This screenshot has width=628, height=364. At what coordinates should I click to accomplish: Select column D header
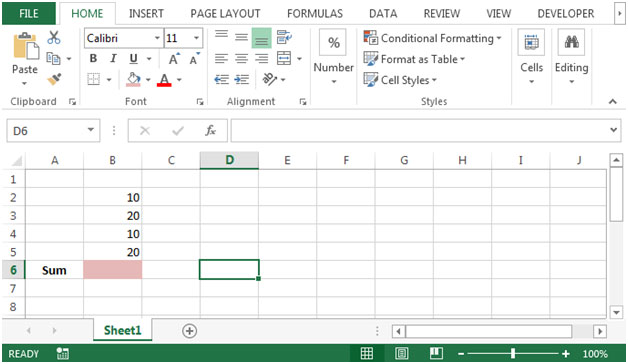pyautogui.click(x=229, y=161)
